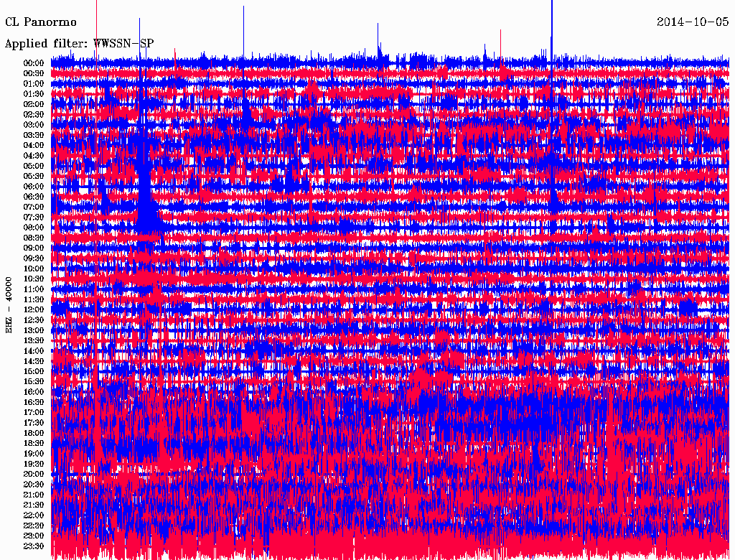The image size is (735, 560).
Task: Select the 11:00 time label
Action: click(x=34, y=289)
